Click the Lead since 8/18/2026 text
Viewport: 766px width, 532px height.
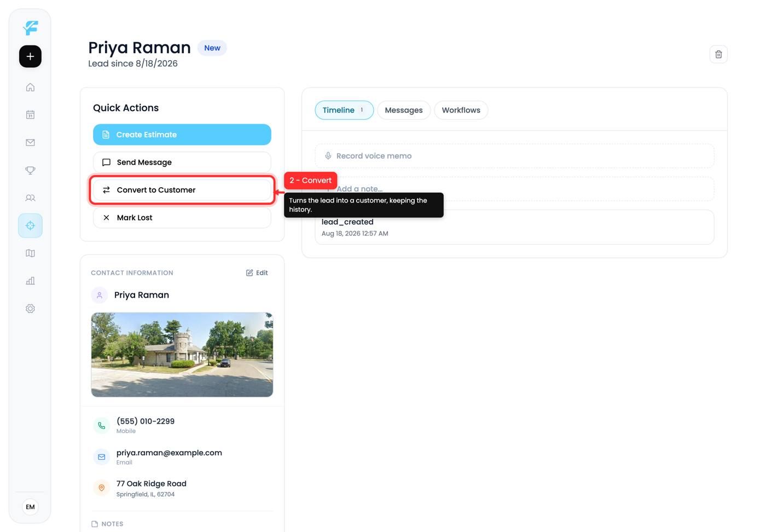(133, 63)
